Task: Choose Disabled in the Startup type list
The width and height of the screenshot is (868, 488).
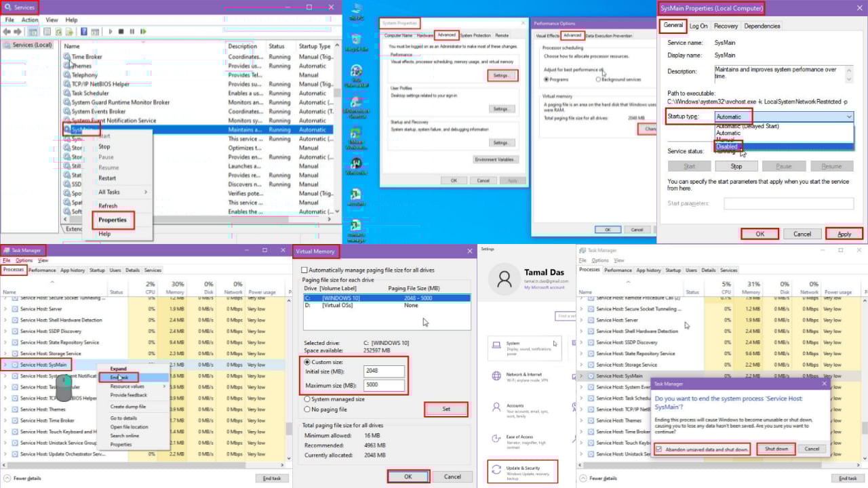Action: pos(784,146)
